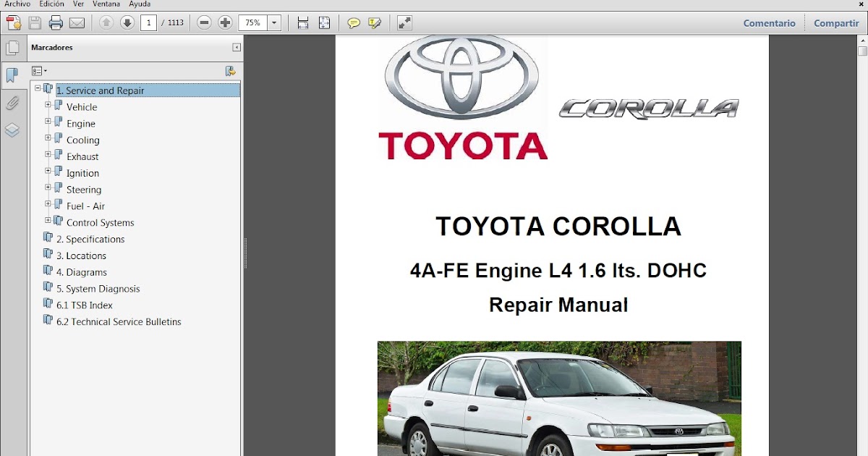
Task: Click the 75% zoom value field
Action: tap(253, 23)
